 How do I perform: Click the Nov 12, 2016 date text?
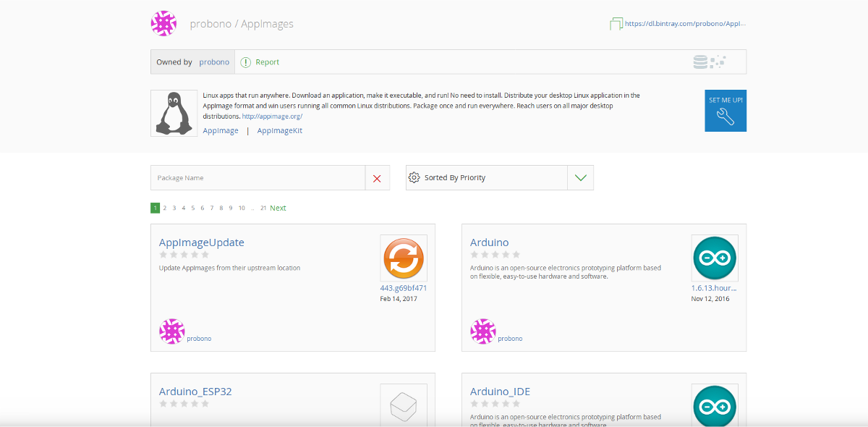coord(710,299)
